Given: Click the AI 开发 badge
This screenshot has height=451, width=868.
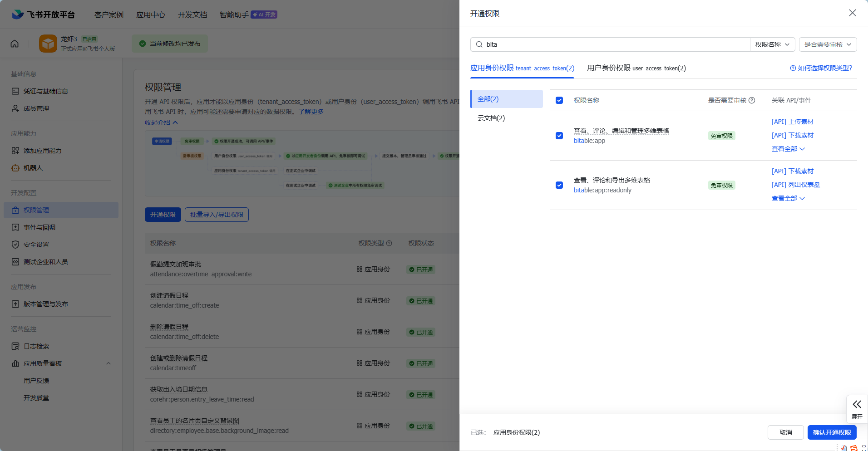Looking at the screenshot, I should tap(264, 15).
